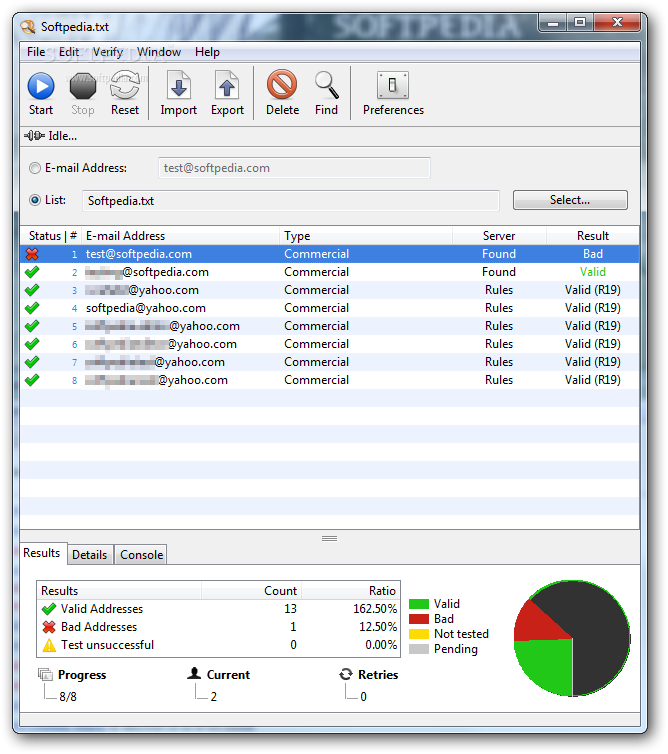The image size is (668, 754).
Task: Click the List file path field
Action: point(291,201)
